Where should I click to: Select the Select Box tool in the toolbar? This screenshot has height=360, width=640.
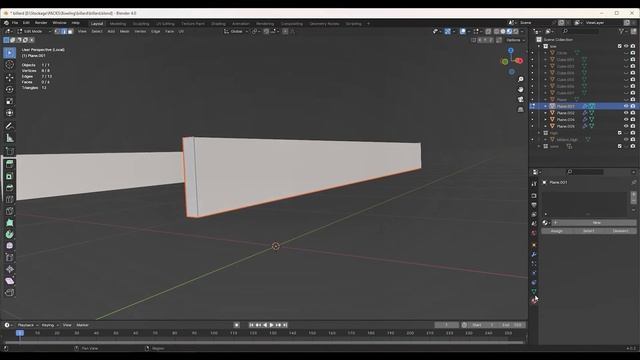tap(9, 52)
